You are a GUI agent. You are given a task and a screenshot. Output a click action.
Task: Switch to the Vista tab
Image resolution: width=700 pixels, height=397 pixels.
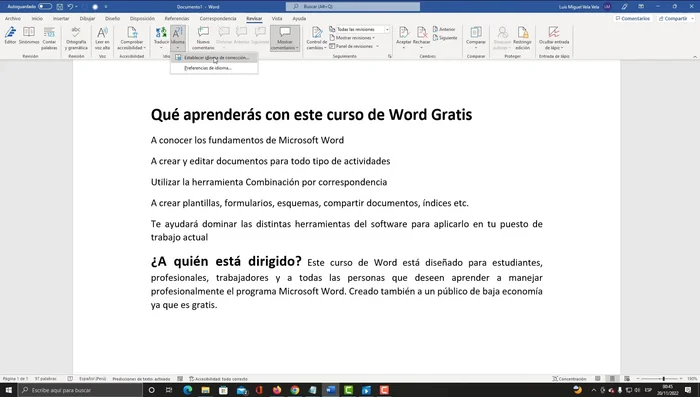pyautogui.click(x=277, y=19)
